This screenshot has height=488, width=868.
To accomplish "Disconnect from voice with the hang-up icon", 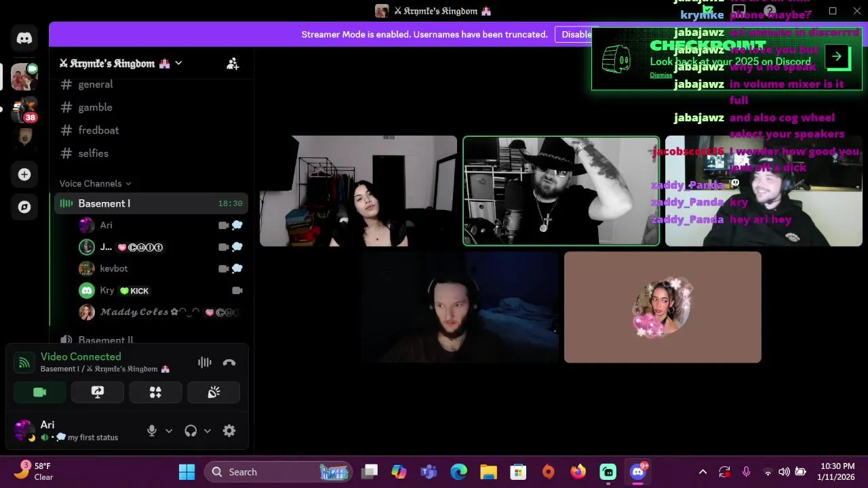I will (x=229, y=363).
